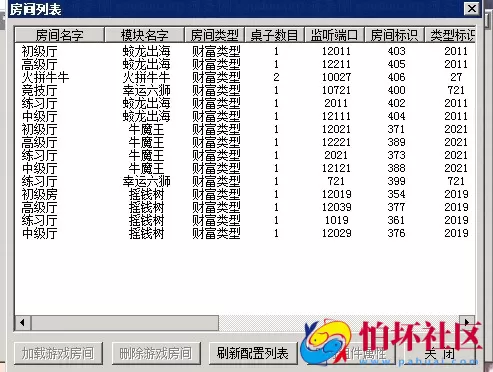Screen dimensions: 493x372
Task: Click the horizontal scrollbar thumb
Action: [x=125, y=322]
